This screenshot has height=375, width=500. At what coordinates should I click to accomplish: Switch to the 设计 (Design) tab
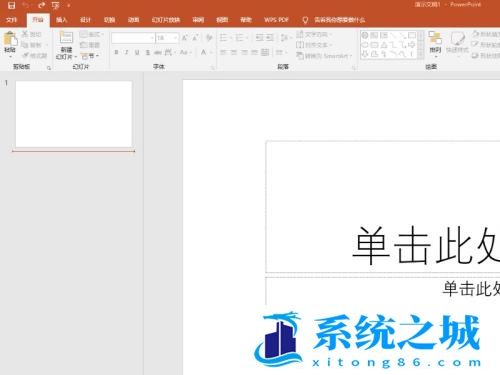pos(86,20)
